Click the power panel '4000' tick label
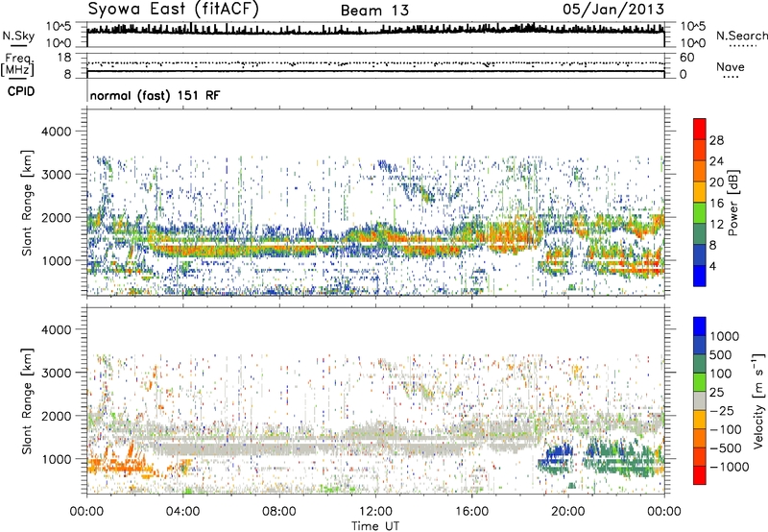This screenshot has height=532, width=768. tap(56, 132)
